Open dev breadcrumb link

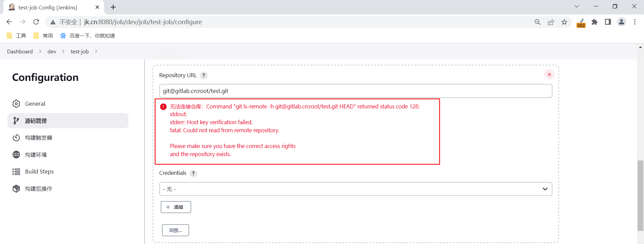pos(52,51)
